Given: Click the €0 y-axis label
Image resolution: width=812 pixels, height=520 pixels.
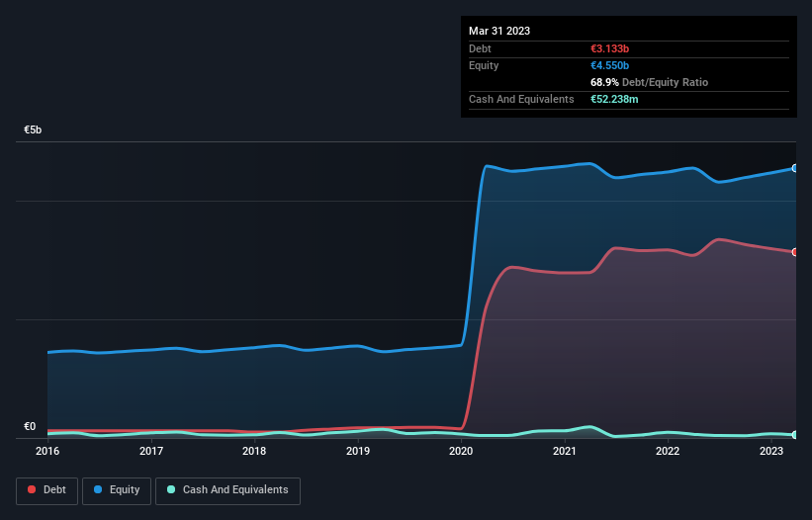Looking at the screenshot, I should (30, 426).
